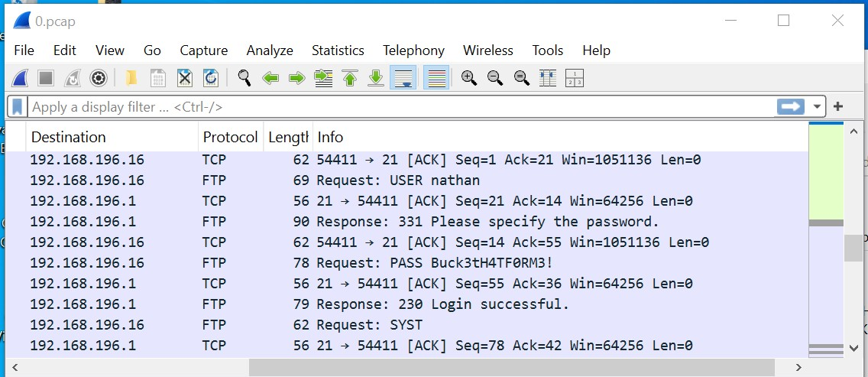
Task: Apply display filter arrow button
Action: (x=790, y=106)
